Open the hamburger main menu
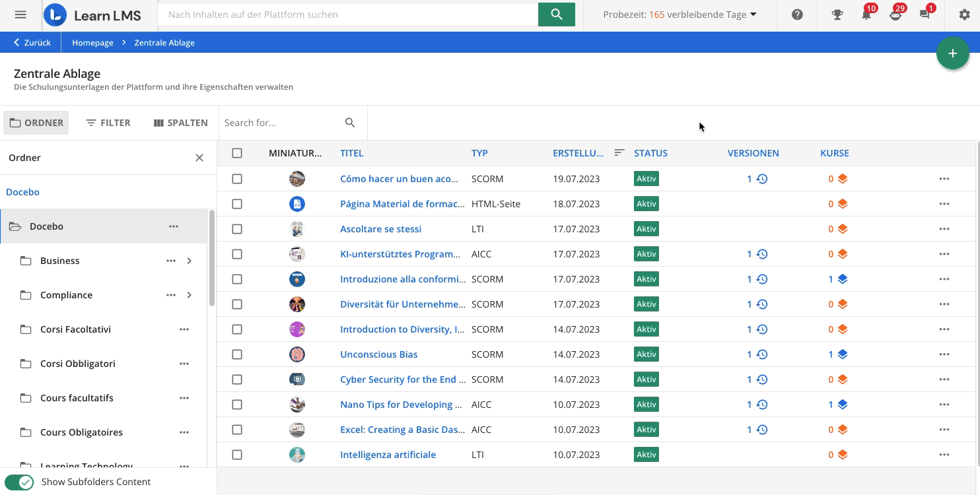Screen dimensions: 980x495 coord(20,15)
